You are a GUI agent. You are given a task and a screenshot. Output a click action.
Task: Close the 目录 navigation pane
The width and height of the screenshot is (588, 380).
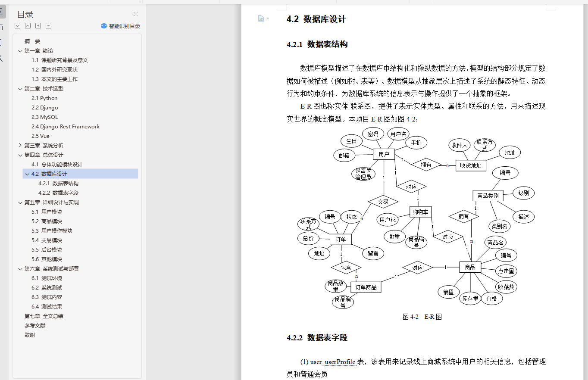(x=136, y=14)
